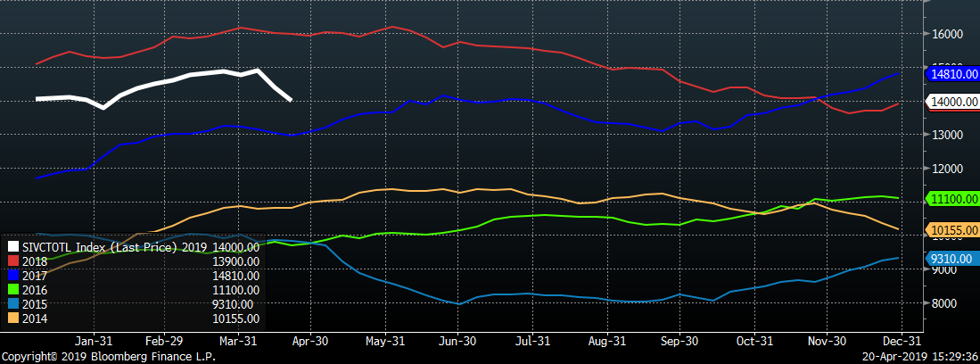Select the light blue 2015 legend swatch
The width and height of the screenshot is (980, 364).
[x=13, y=304]
